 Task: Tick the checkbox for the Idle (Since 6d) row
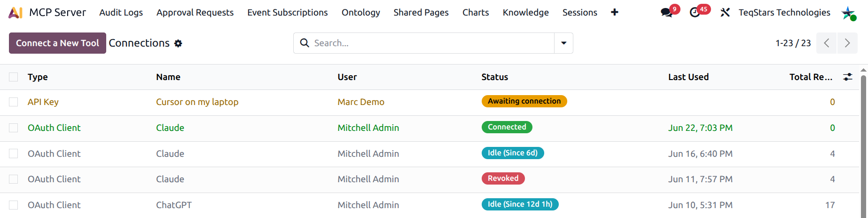tap(14, 153)
